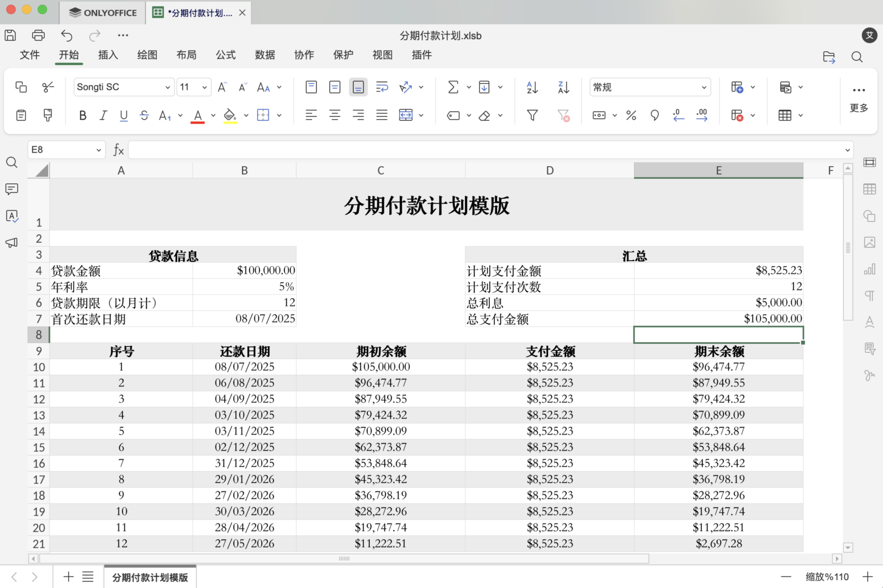Toggle italic formatting
This screenshot has height=588, width=883.
[x=103, y=115]
